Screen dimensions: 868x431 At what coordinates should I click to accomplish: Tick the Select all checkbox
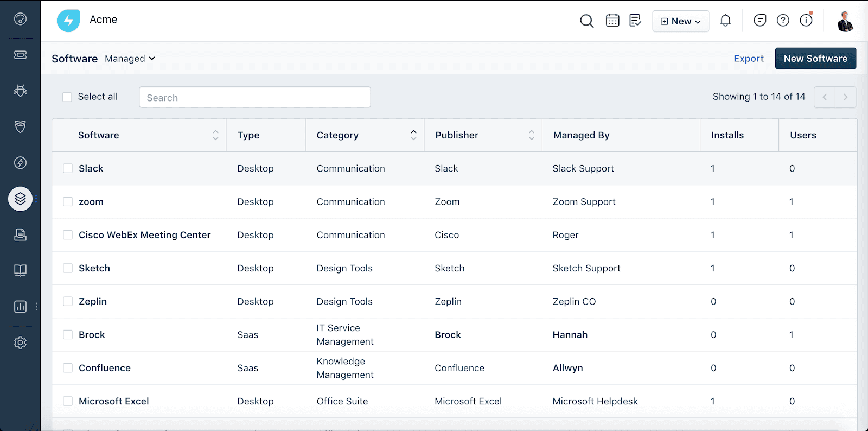[x=67, y=97]
